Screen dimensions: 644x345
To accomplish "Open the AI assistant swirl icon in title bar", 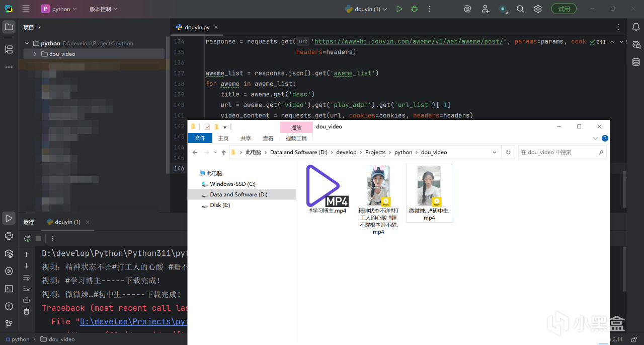I will pos(467,9).
